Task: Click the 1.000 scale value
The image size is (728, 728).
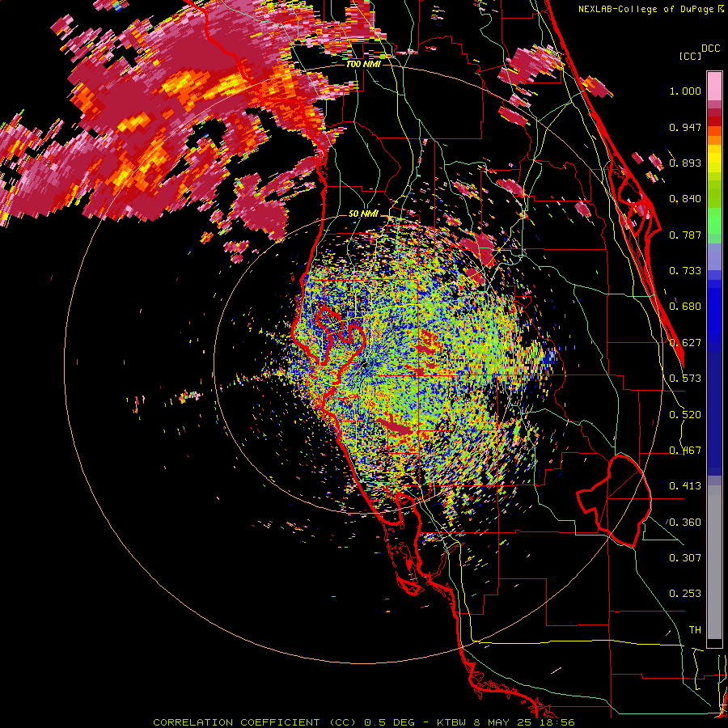Action: tap(685, 91)
